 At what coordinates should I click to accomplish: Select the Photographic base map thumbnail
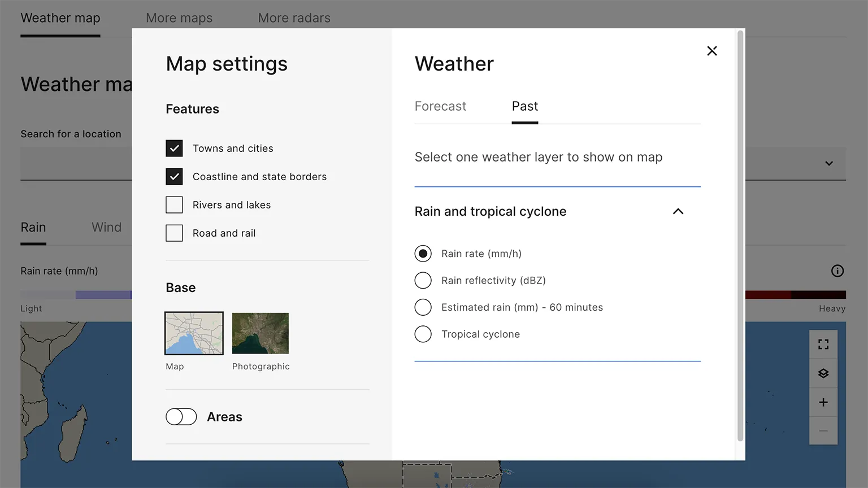click(x=261, y=333)
